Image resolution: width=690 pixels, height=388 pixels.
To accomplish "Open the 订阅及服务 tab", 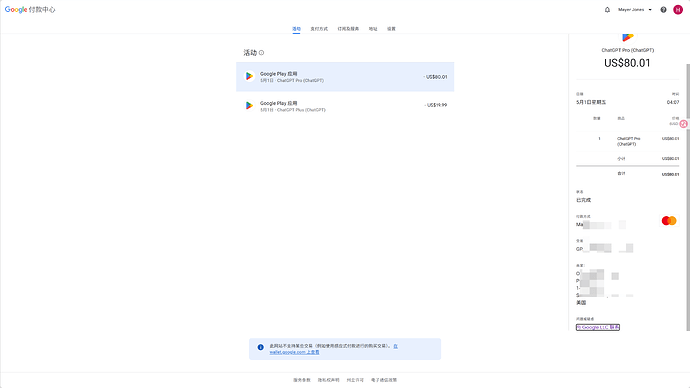I will tap(348, 29).
